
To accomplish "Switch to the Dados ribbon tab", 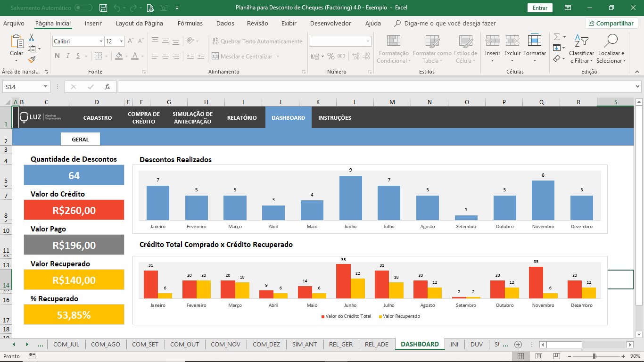I will [x=225, y=23].
